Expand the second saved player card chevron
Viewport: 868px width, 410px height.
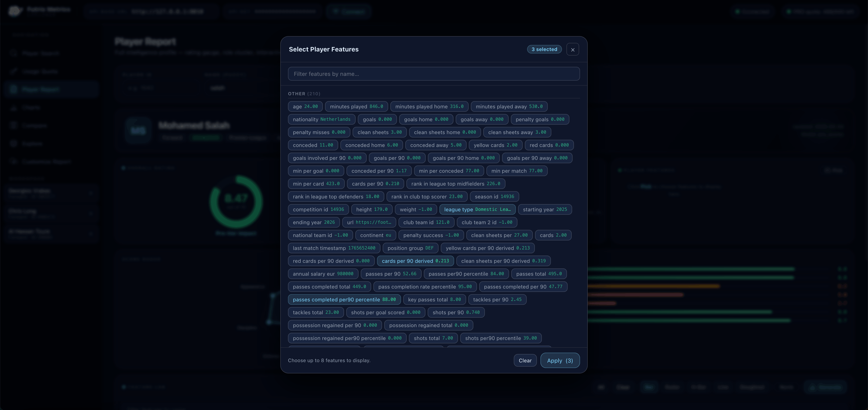tap(91, 213)
